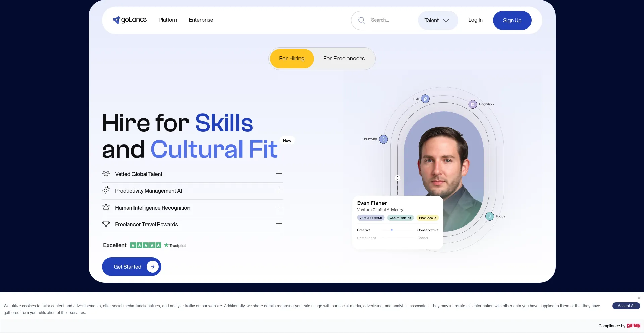Click the Log In link
Image resolution: width=644 pixels, height=333 pixels.
475,20
